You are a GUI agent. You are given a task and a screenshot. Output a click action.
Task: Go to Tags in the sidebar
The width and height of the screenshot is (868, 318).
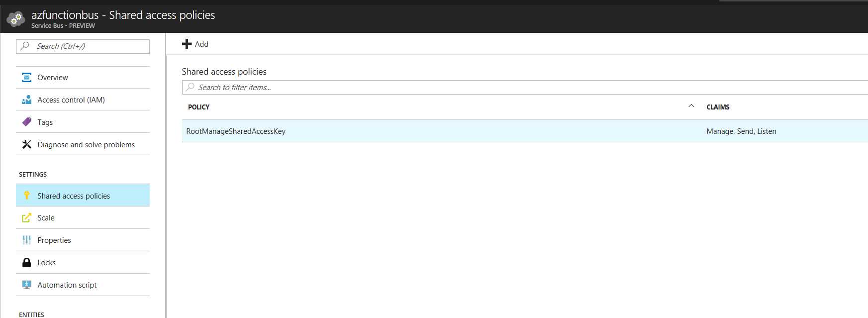pyautogui.click(x=83, y=122)
